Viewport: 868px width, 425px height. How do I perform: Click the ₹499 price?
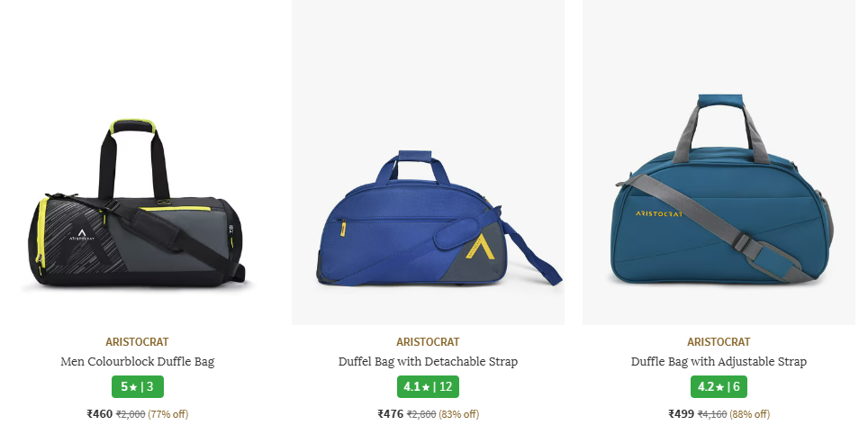(x=681, y=414)
